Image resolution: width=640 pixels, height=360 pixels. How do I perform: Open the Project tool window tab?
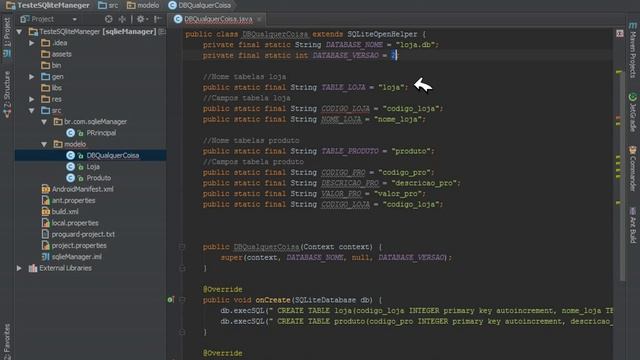pos(7,38)
